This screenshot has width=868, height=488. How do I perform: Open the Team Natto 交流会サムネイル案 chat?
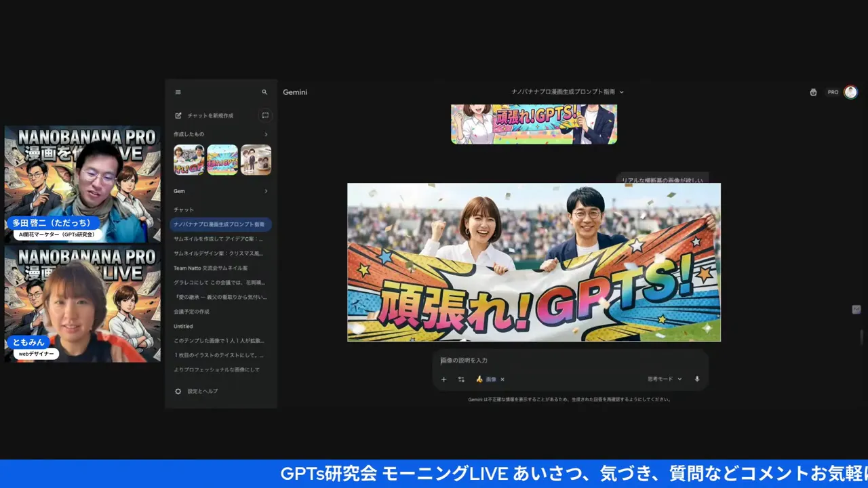coord(210,268)
